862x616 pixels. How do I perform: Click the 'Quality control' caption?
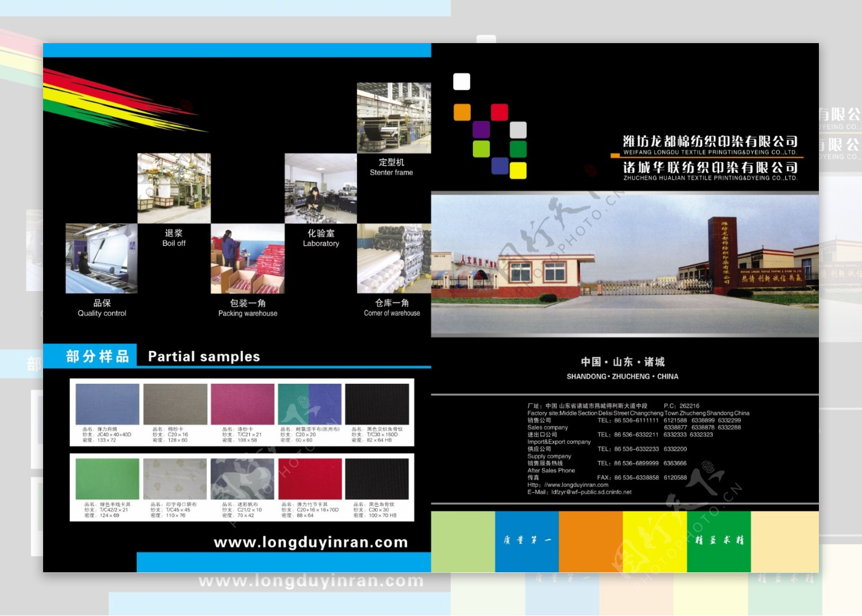coord(102,313)
